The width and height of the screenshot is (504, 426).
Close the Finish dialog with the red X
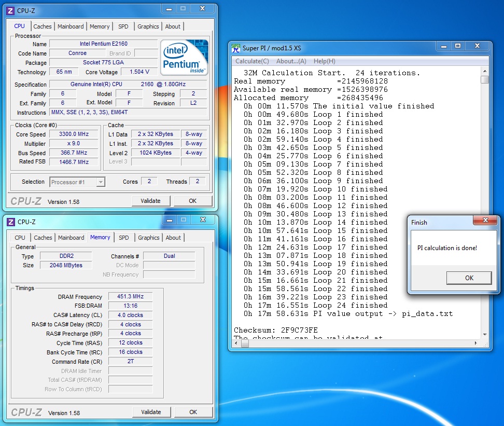coord(484,221)
